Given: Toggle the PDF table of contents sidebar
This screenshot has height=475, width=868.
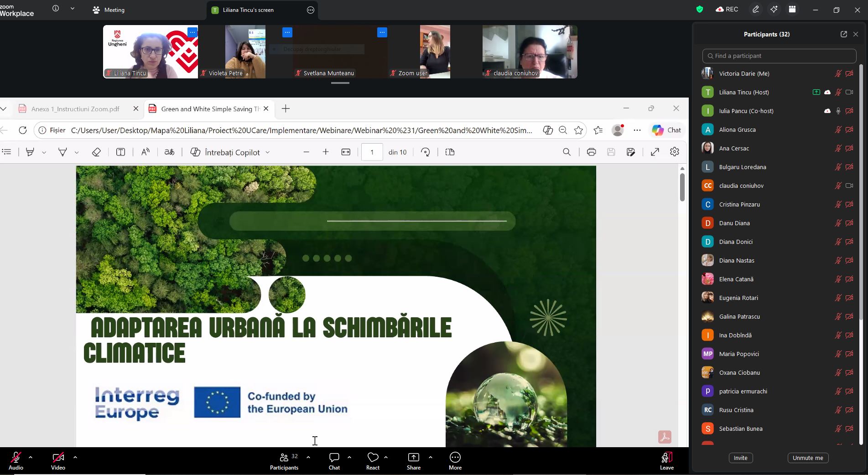Looking at the screenshot, I should pyautogui.click(x=7, y=152).
